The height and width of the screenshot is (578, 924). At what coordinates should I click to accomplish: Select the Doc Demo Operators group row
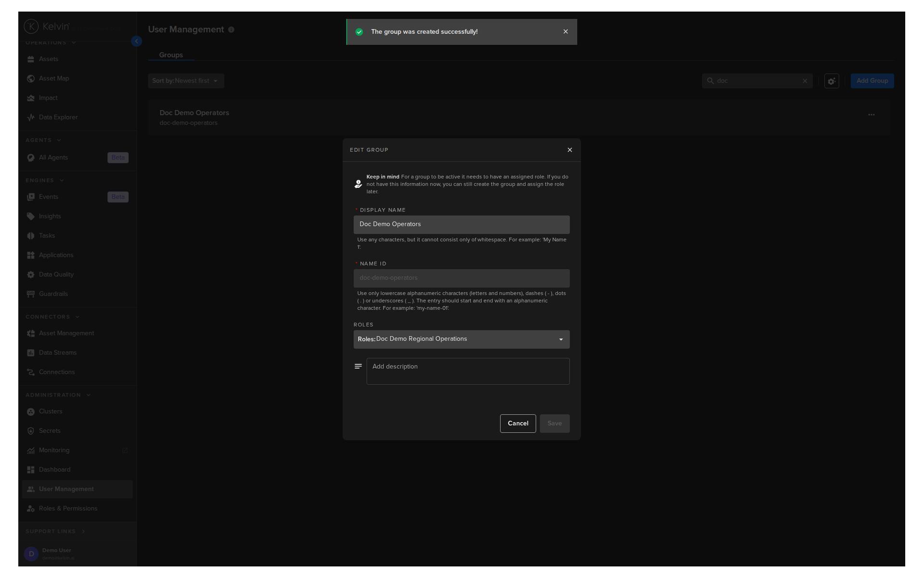tap(519, 118)
